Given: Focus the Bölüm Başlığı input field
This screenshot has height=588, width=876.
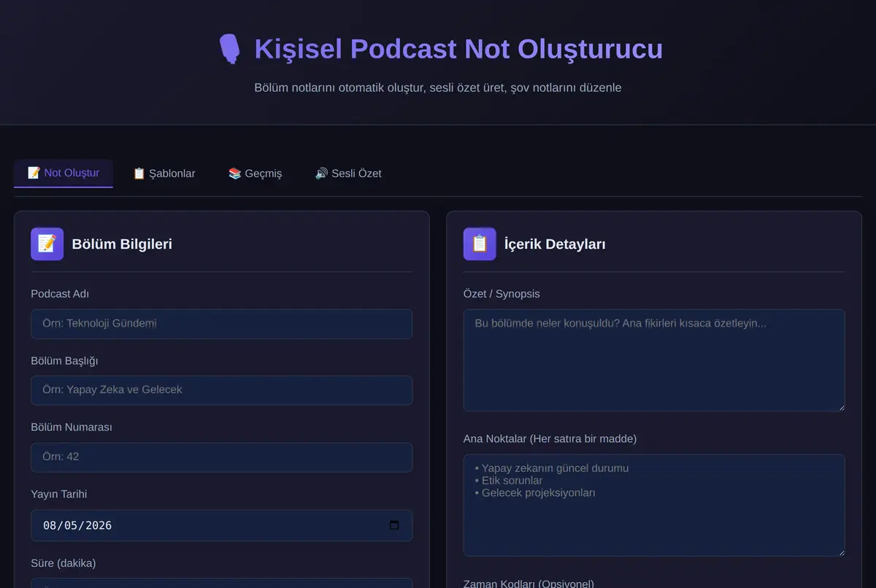Looking at the screenshot, I should 221,390.
